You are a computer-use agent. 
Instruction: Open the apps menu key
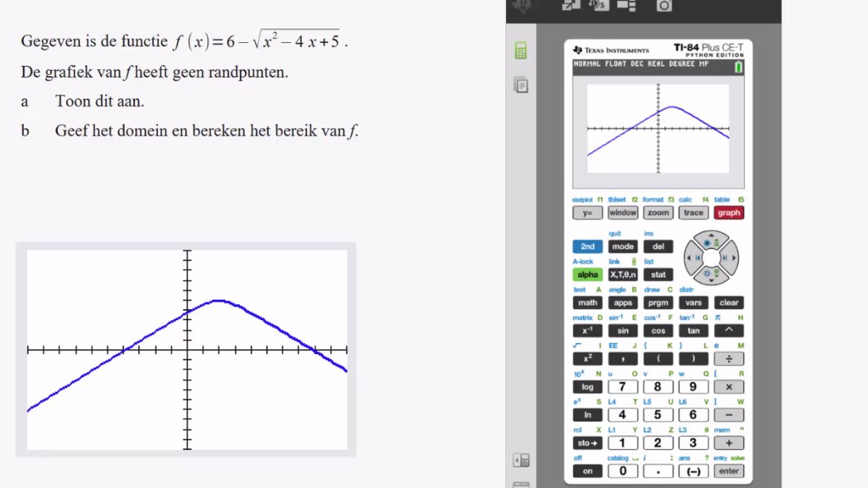pyautogui.click(x=622, y=303)
